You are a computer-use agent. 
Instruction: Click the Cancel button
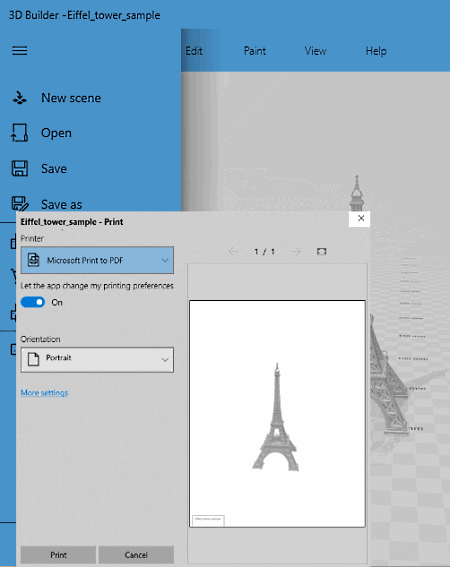coord(136,555)
